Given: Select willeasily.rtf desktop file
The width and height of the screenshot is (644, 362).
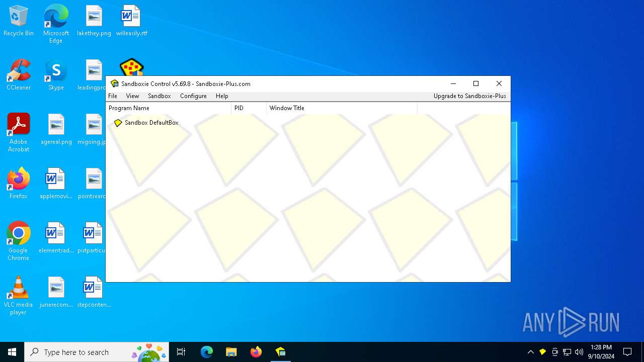Looking at the screenshot, I should coord(132,21).
